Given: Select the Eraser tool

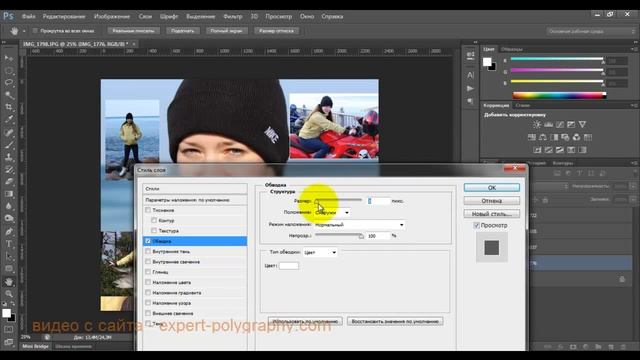Looking at the screenshot, I should 9,182.
